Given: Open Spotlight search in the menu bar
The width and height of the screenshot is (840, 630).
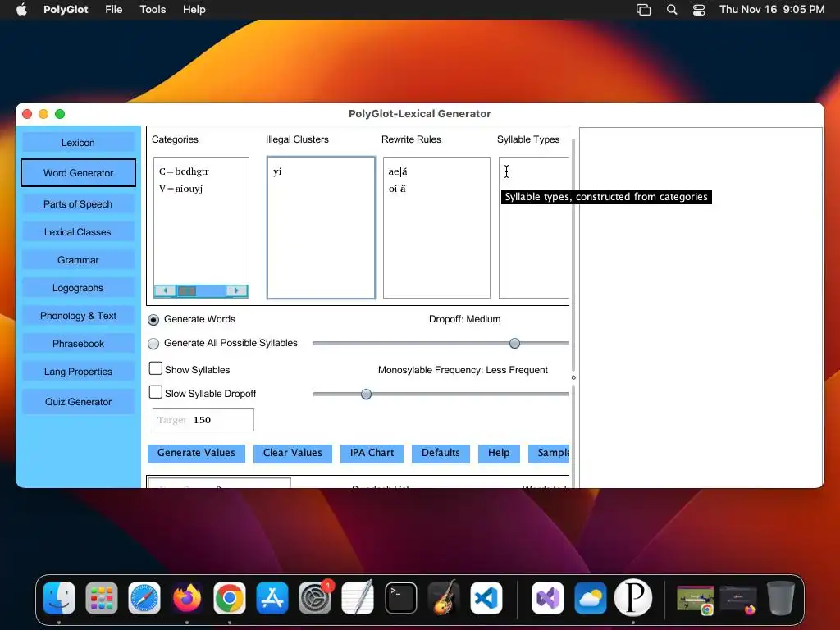Looking at the screenshot, I should [671, 10].
